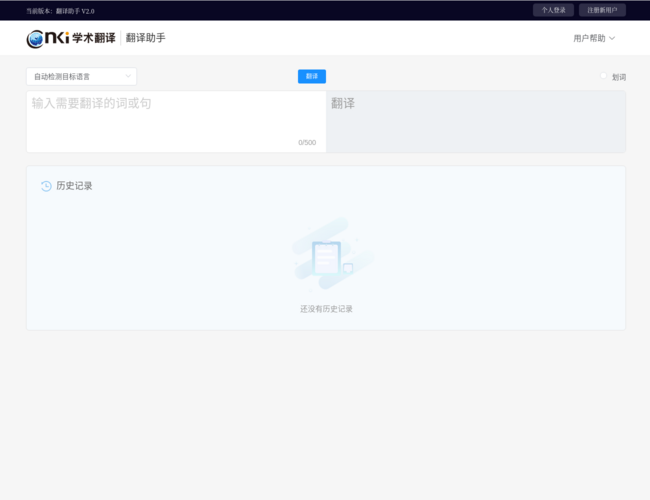Viewport: 650px width, 500px height.
Task: Click the CNKI globe logo icon
Action: [x=35, y=39]
